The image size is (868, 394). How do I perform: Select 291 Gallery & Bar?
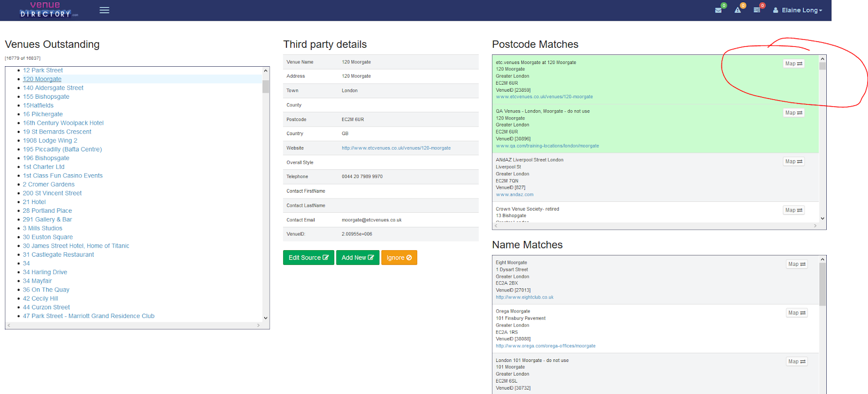click(47, 219)
